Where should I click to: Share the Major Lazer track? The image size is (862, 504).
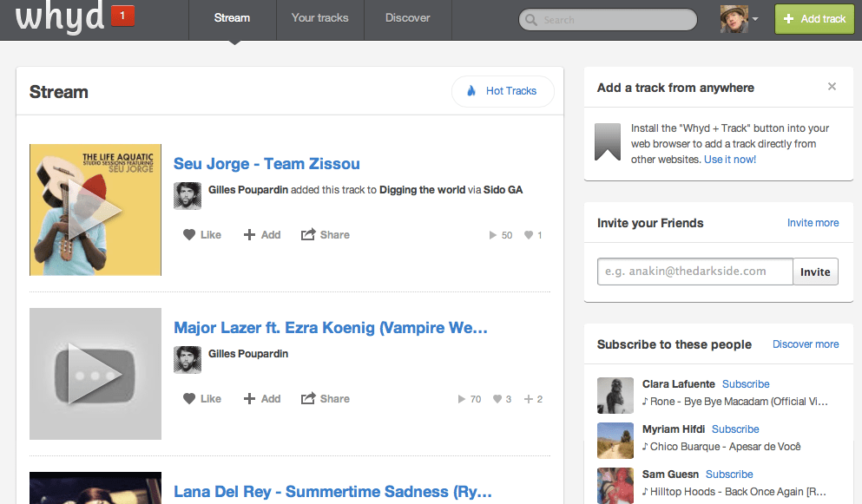[x=326, y=399]
